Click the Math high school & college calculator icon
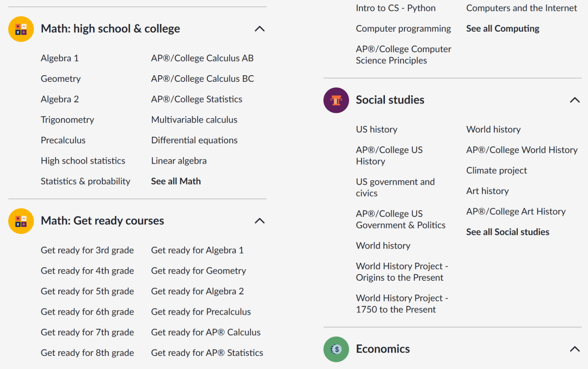This screenshot has width=588, height=369. (21, 29)
